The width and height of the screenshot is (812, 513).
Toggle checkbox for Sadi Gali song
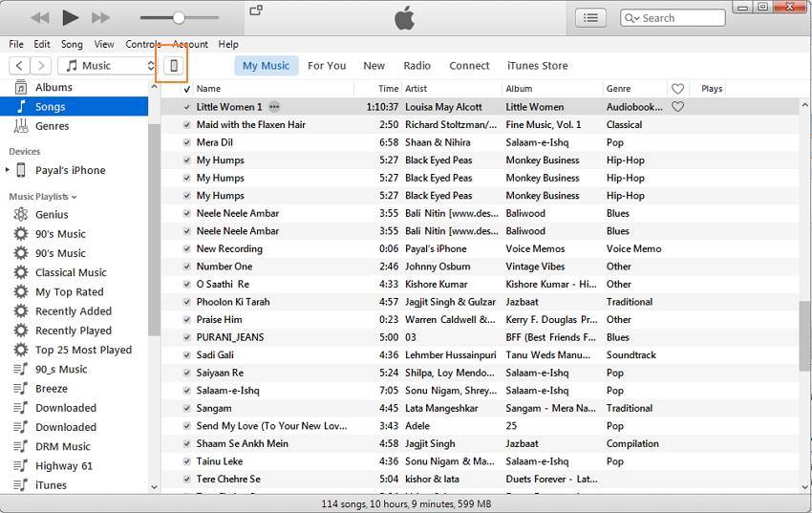pos(187,355)
